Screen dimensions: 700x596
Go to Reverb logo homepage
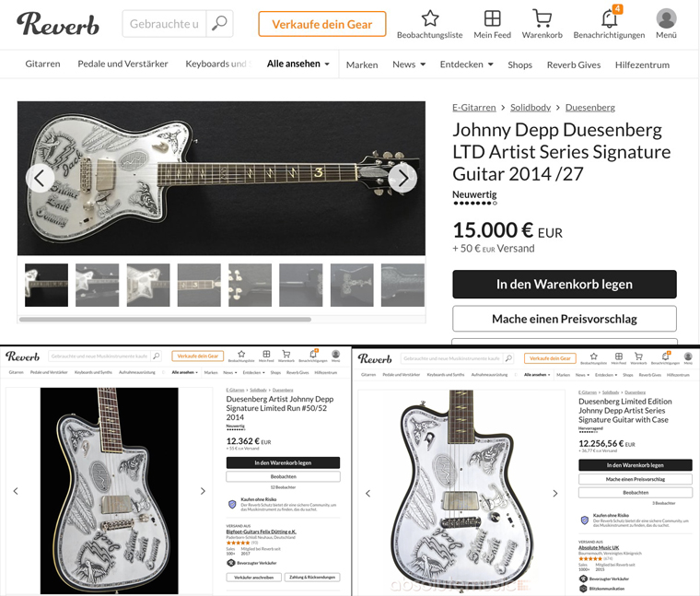tap(58, 24)
